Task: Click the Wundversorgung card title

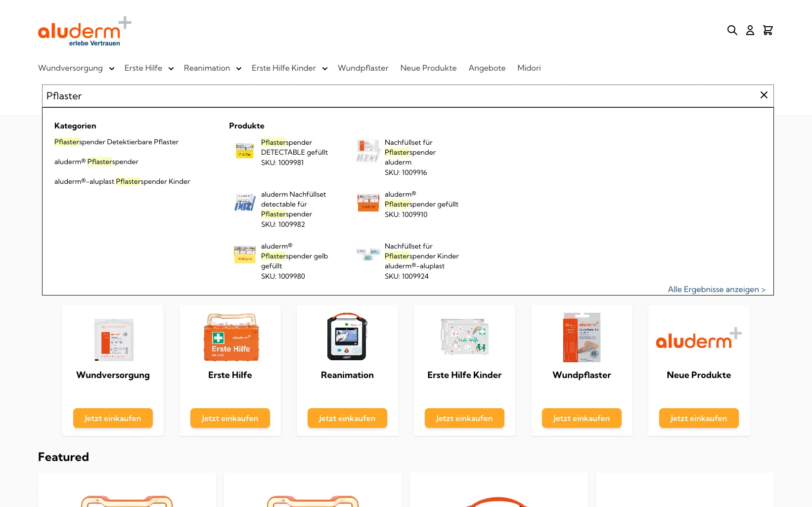Action: [x=113, y=375]
